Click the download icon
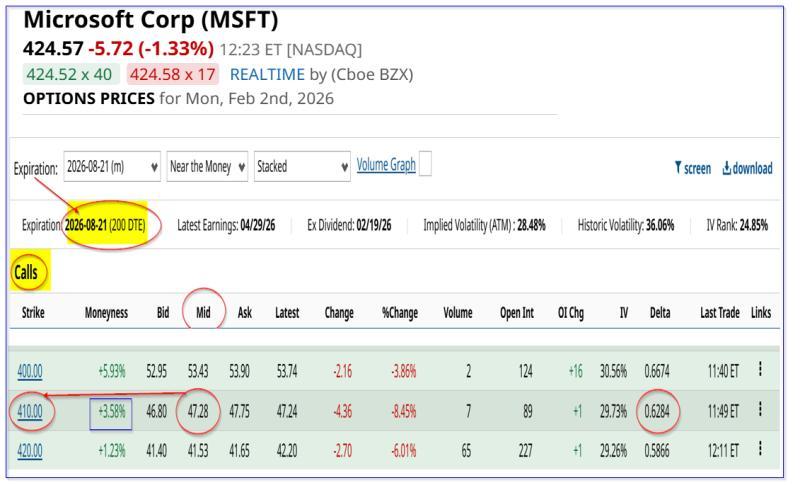The width and height of the screenshot is (800, 485). 727,168
